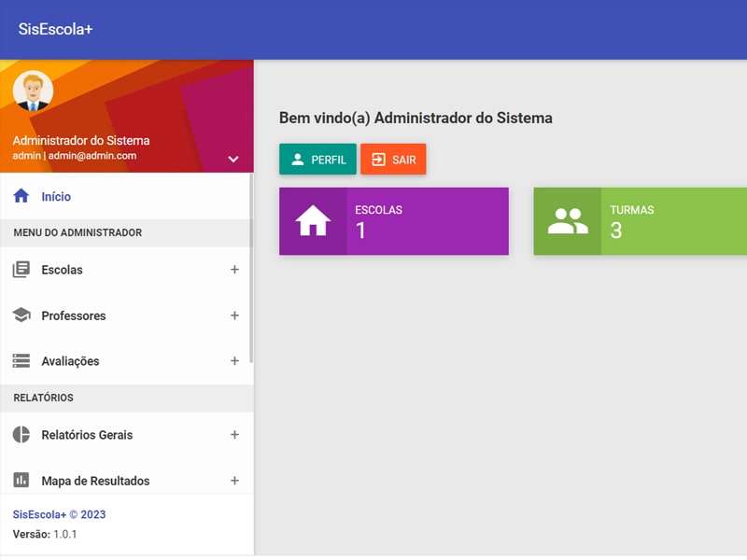
Task: Click the home icon beside Início
Action: pos(21,197)
